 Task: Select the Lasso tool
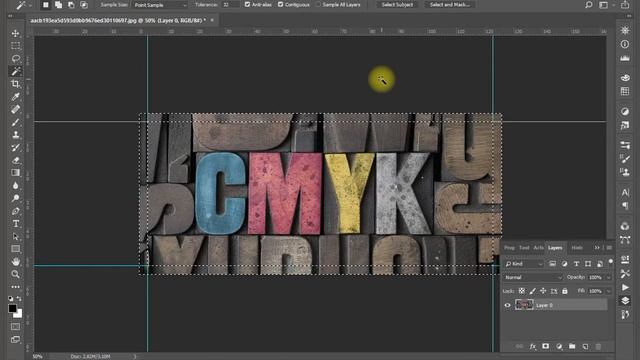coord(16,58)
